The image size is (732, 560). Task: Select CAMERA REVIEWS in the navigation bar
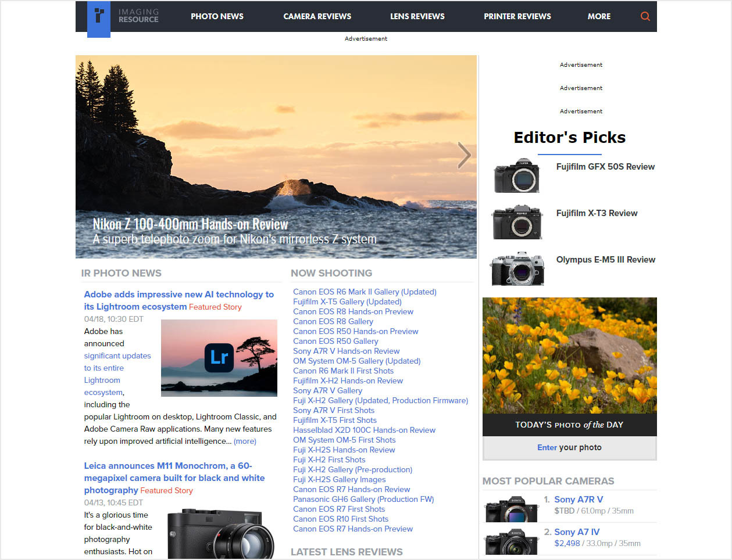click(317, 16)
